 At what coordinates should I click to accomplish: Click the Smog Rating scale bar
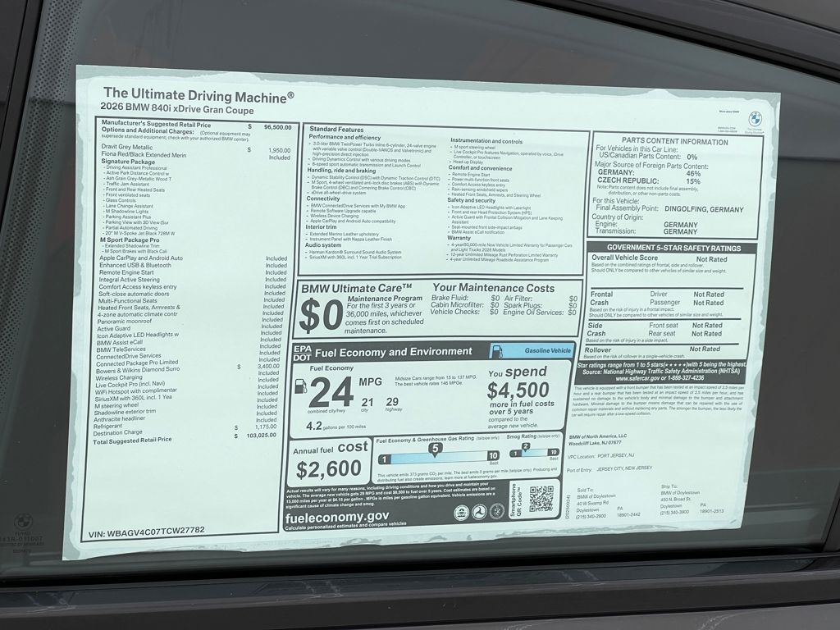click(x=534, y=452)
